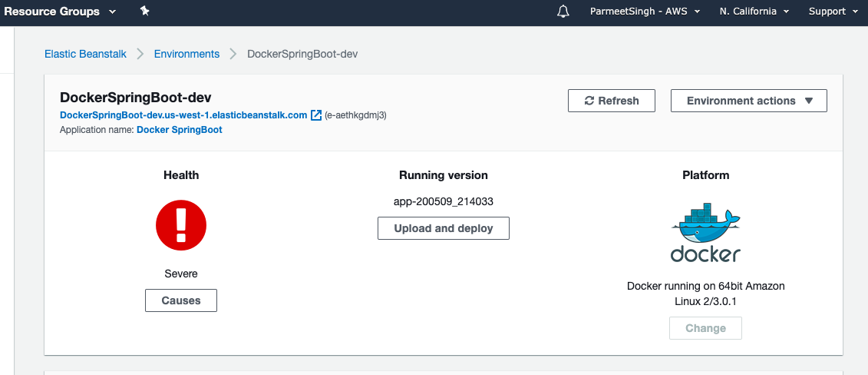Click the red Severe health warning icon
The height and width of the screenshot is (375, 868).
pyautogui.click(x=181, y=225)
